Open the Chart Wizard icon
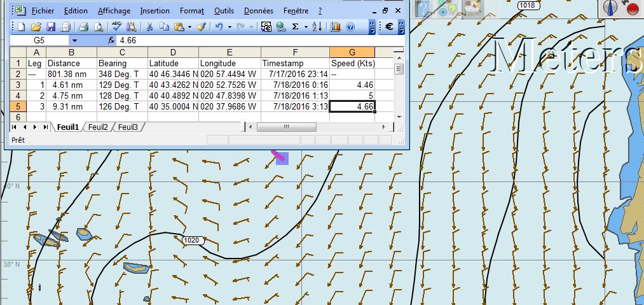 [x=336, y=27]
